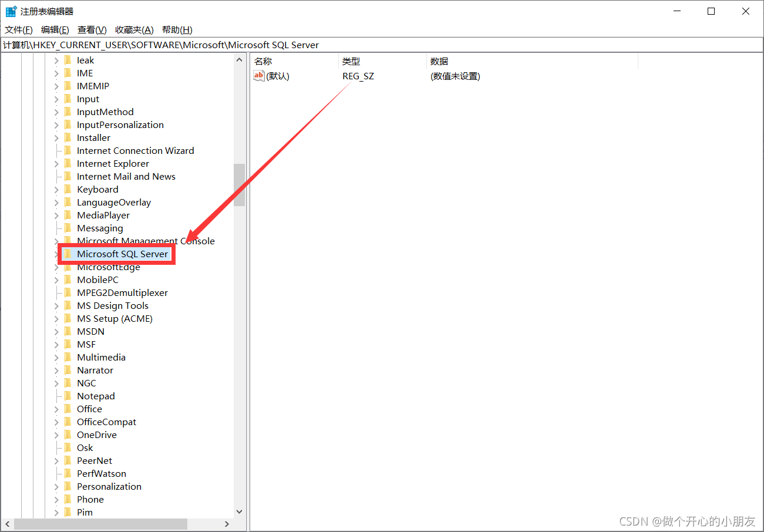Click the Osk folder icon
Image resolution: width=764 pixels, height=532 pixels.
click(68, 447)
